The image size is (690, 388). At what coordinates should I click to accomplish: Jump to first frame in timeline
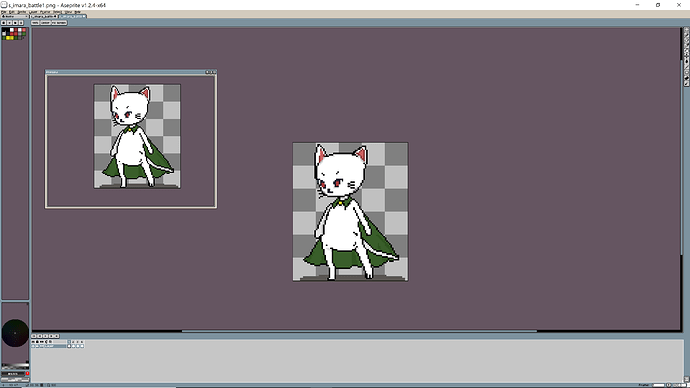point(34,336)
